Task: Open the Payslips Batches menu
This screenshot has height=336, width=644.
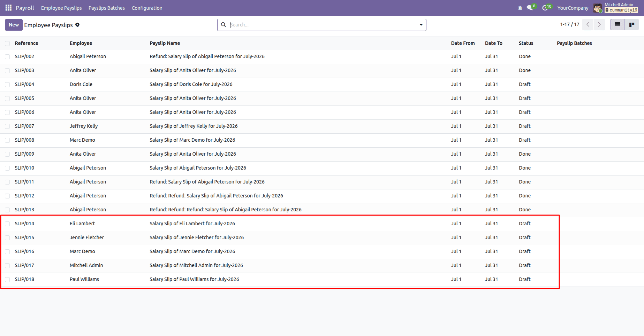Action: pos(107,8)
